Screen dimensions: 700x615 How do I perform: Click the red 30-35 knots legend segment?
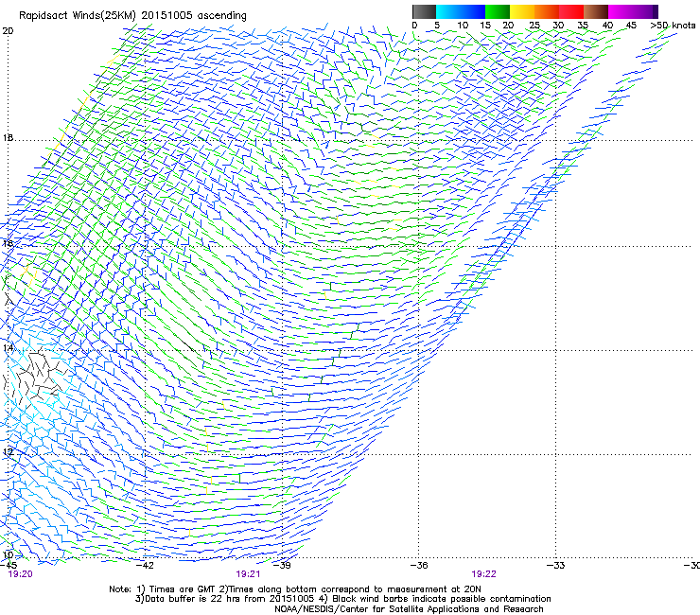[x=571, y=11]
